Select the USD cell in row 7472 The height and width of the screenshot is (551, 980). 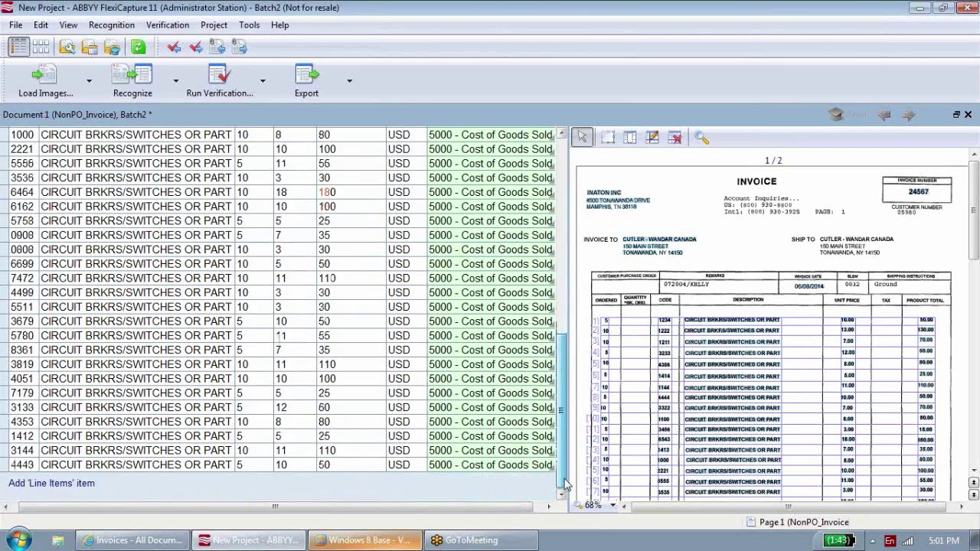click(x=405, y=278)
